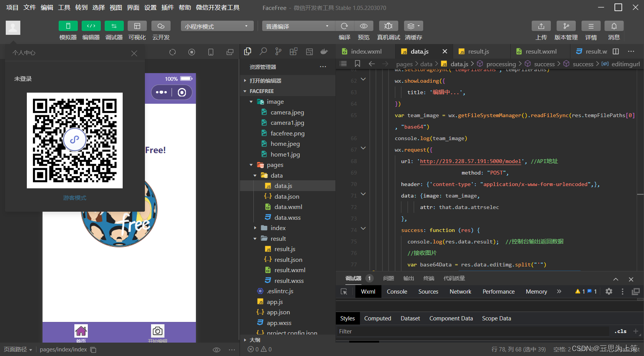Open Version Management (版本管理)

coord(566,26)
